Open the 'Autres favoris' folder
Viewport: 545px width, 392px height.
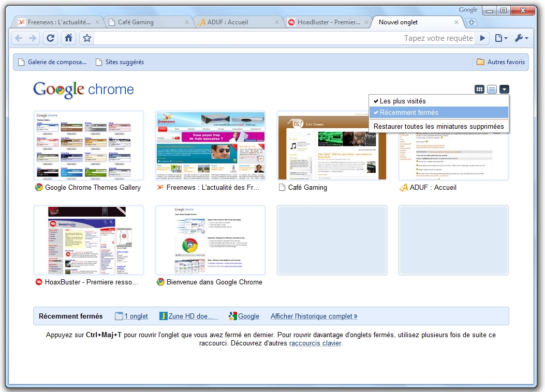tap(501, 62)
